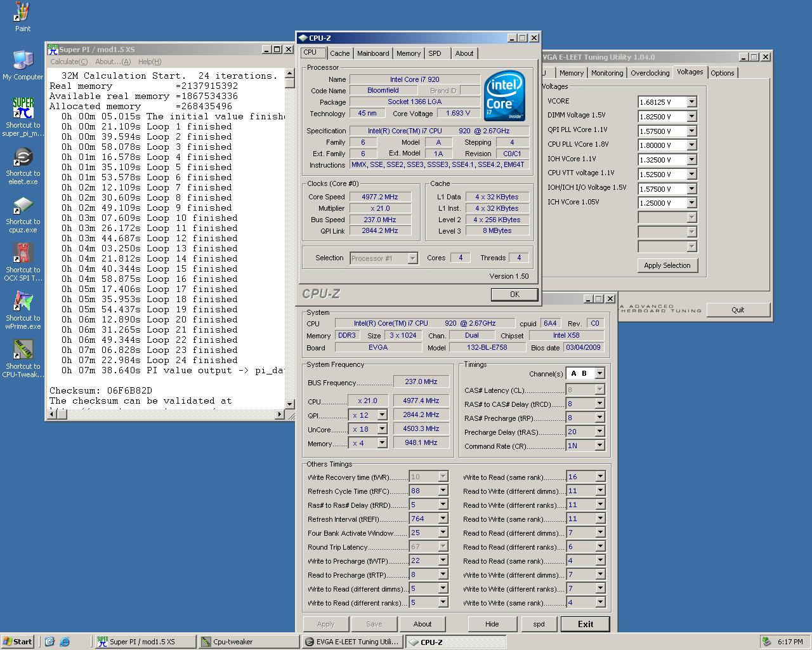Launch the CPU-Tweaker shortcut icon

click(23, 359)
